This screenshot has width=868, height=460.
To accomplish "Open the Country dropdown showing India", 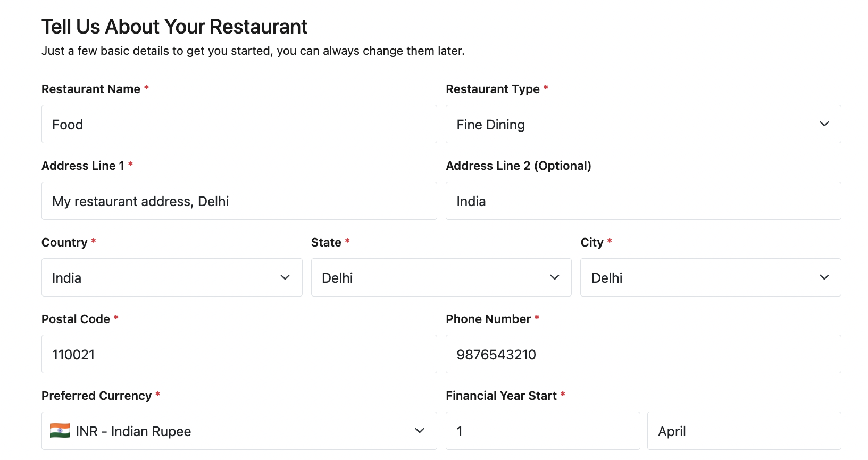I will click(160, 277).
